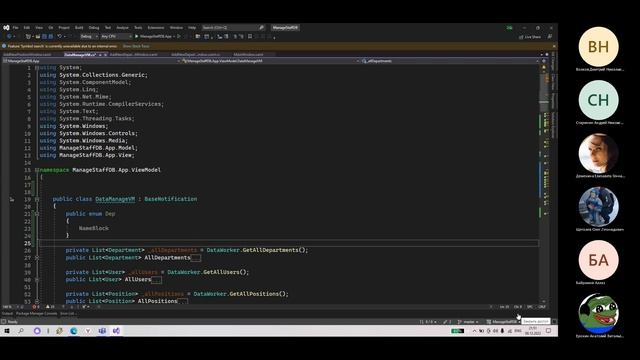Open the Analyze menu
The width and height of the screenshot is (640, 360).
[122, 28]
